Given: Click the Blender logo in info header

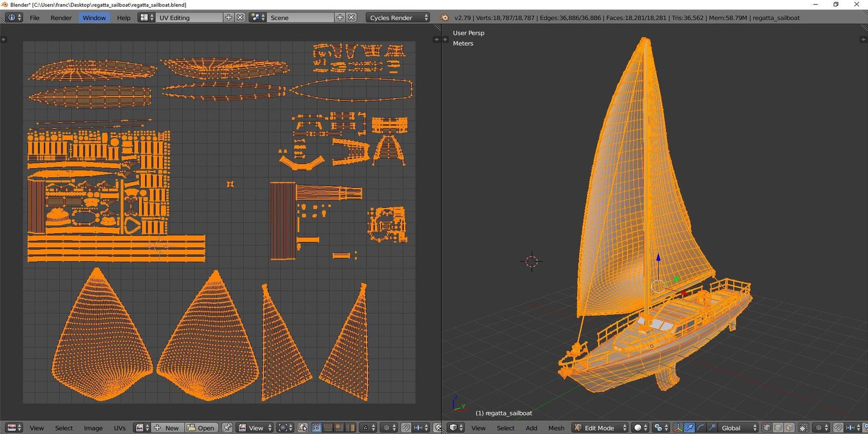Looking at the screenshot, I should coord(444,18).
